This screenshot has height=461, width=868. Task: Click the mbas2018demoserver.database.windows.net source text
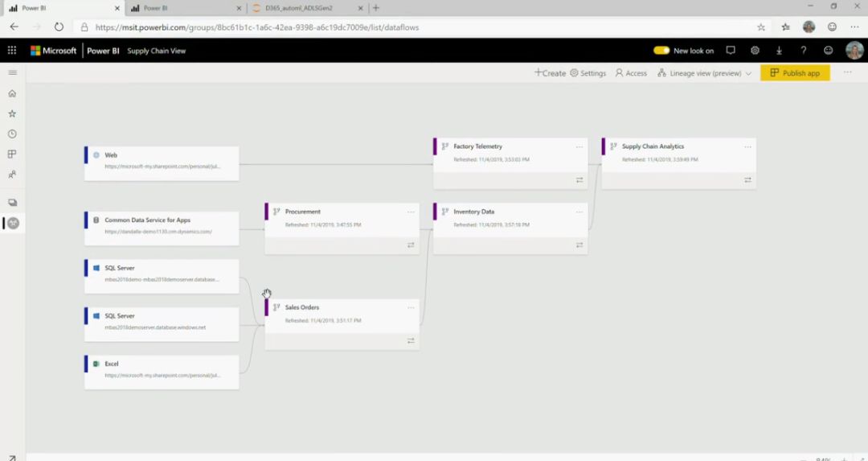click(155, 327)
